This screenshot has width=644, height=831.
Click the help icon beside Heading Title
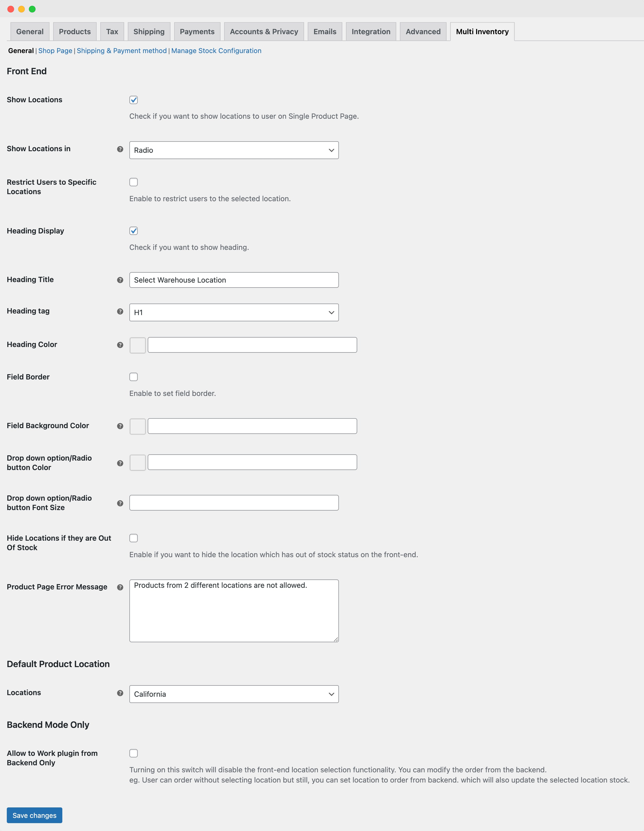[120, 280]
